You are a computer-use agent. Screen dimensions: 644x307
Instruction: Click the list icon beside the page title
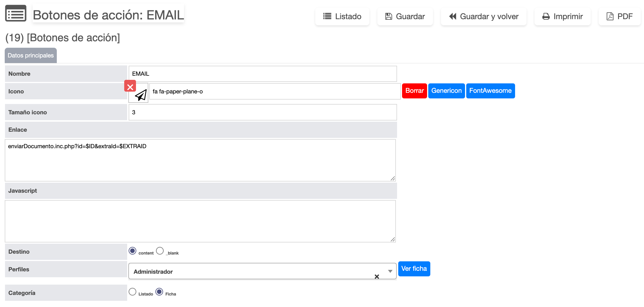pyautogui.click(x=16, y=14)
